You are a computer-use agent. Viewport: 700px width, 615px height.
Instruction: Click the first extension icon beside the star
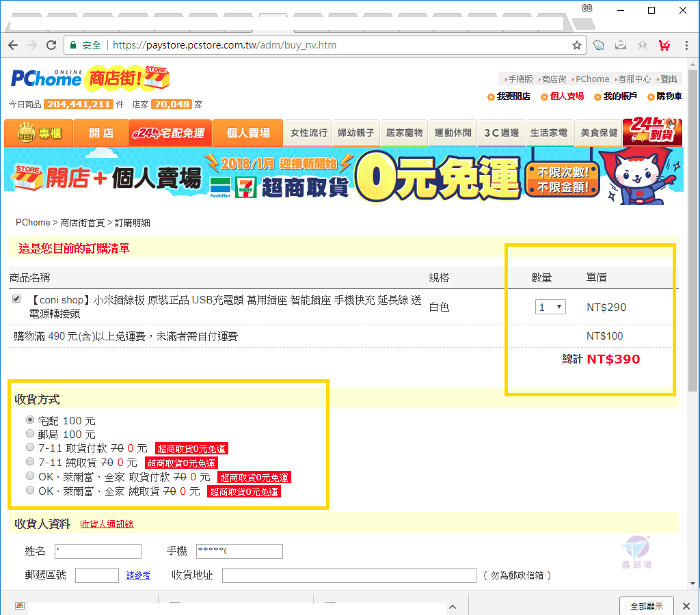tap(599, 45)
